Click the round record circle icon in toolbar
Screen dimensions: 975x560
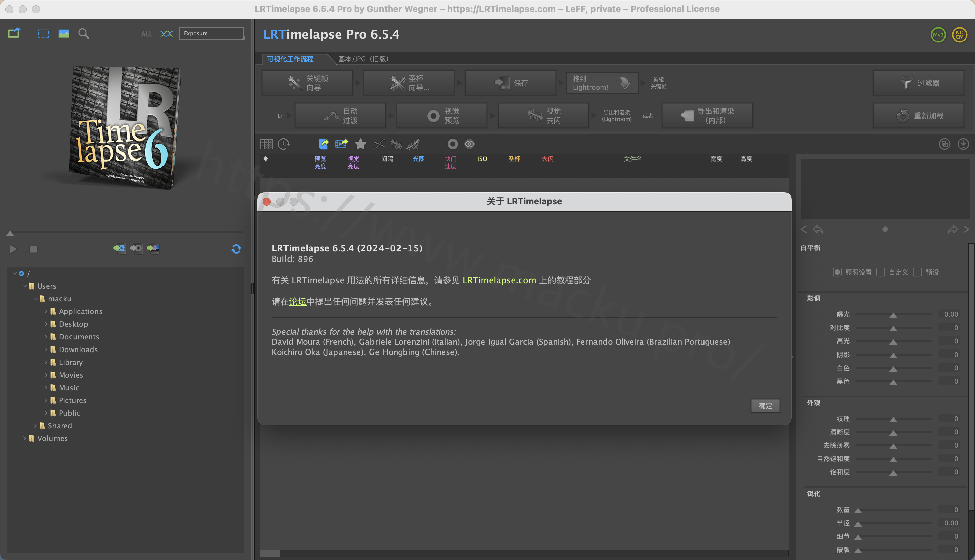[452, 144]
